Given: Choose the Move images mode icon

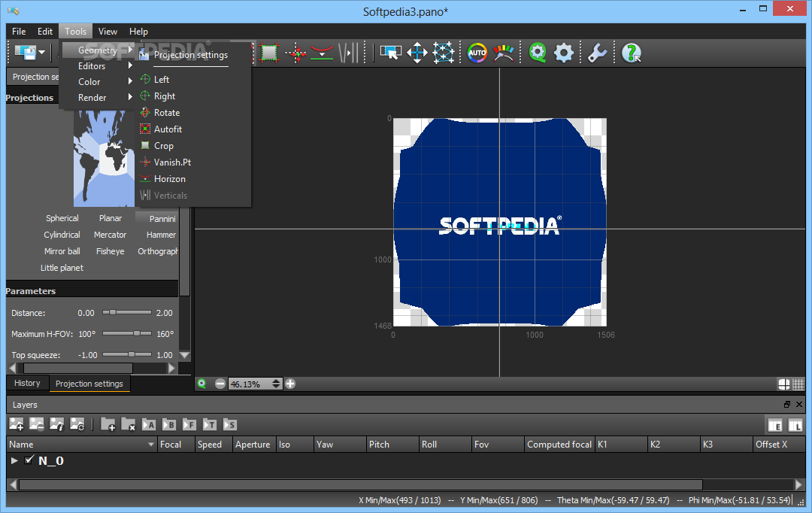Looking at the screenshot, I should tap(417, 53).
